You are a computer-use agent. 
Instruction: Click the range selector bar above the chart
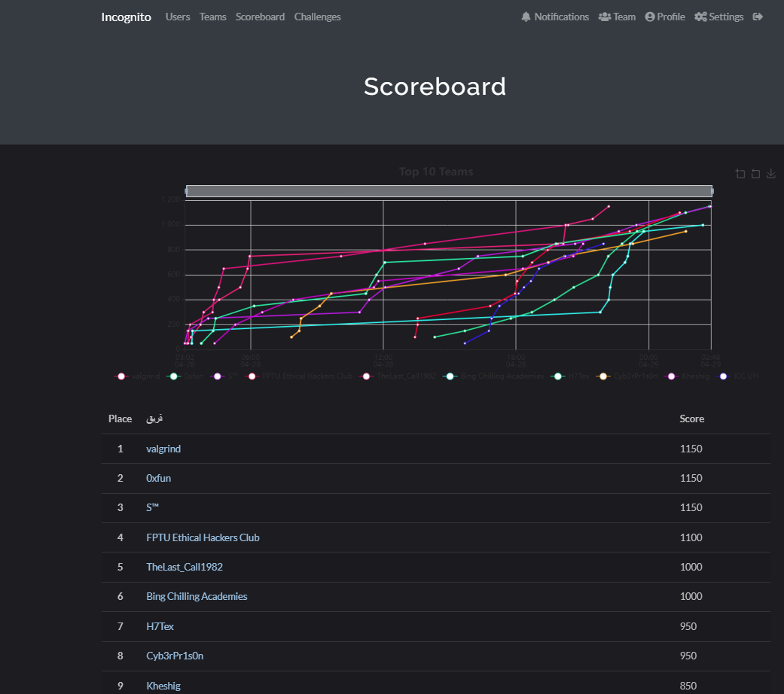tap(450, 190)
